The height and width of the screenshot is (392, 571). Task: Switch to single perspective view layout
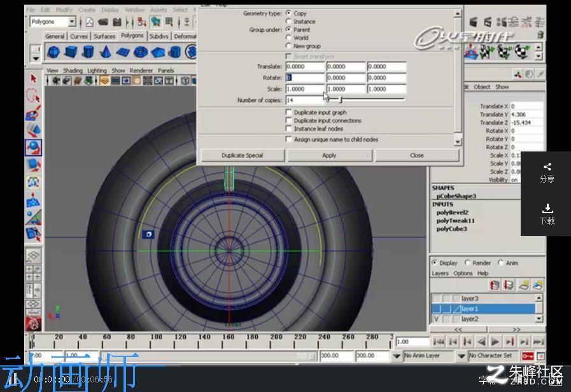pos(34,256)
